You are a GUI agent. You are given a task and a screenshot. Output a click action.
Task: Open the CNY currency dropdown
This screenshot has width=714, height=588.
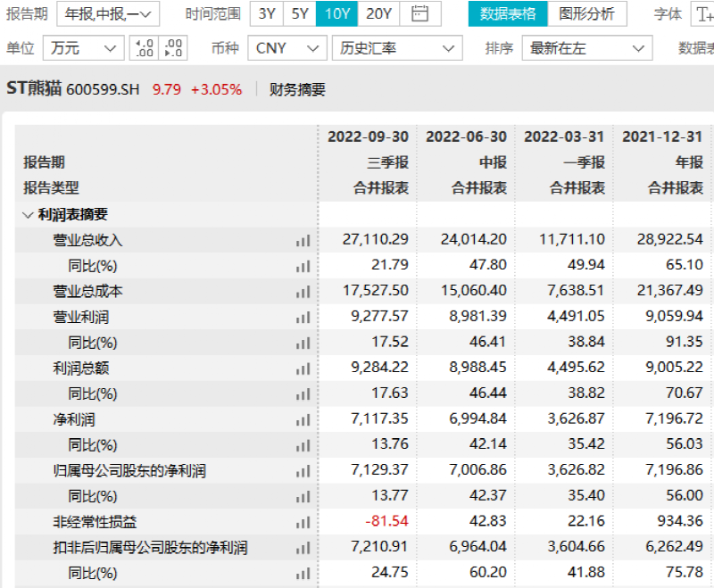tap(286, 48)
